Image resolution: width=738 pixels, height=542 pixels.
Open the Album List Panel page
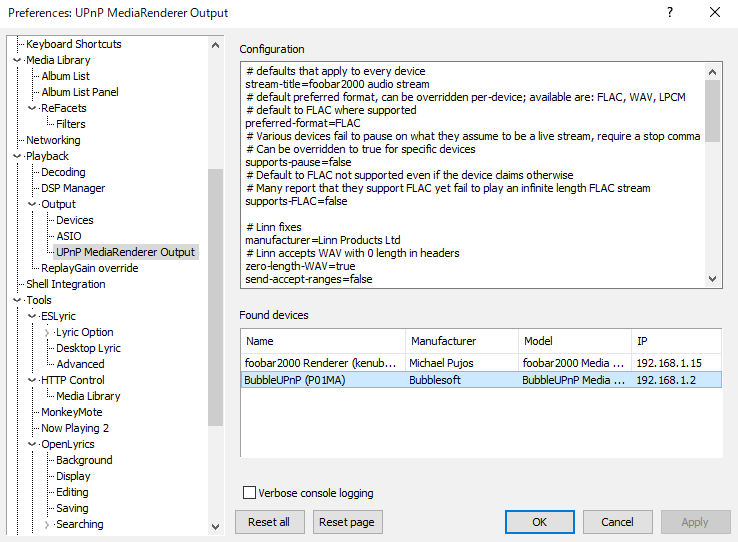coord(80,92)
